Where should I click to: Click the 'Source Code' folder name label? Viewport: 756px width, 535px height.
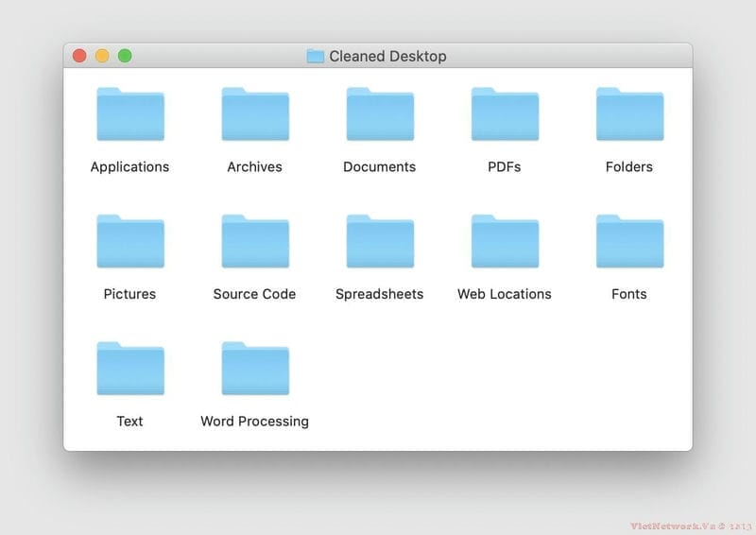pyautogui.click(x=254, y=294)
